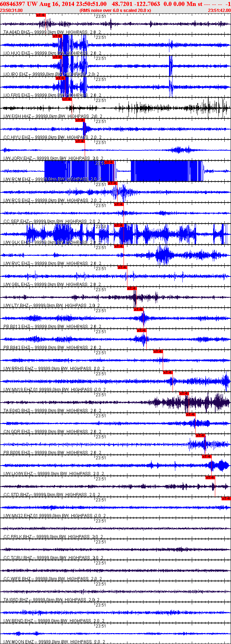Click the 'CC HIYU EHZ' station label
This screenshot has width=231, height=644.
coord(17,137)
